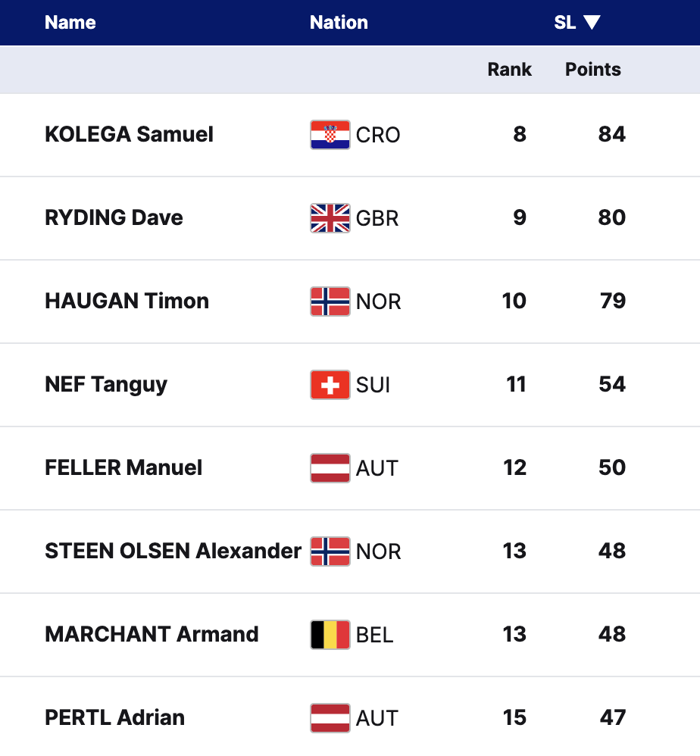Viewport: 700px width, 756px height.
Task: Click the Points subheader label
Action: [x=592, y=70]
